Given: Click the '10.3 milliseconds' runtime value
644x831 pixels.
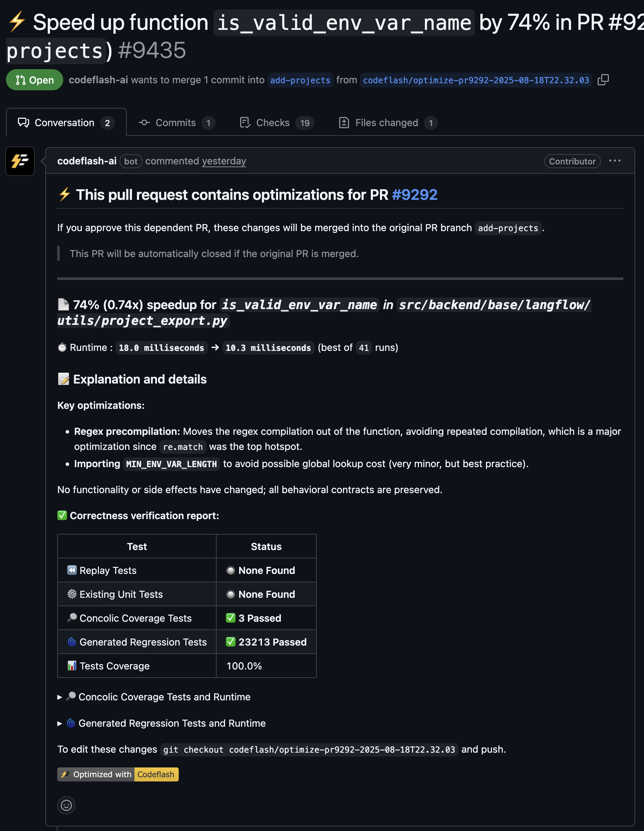Looking at the screenshot, I should point(268,348).
